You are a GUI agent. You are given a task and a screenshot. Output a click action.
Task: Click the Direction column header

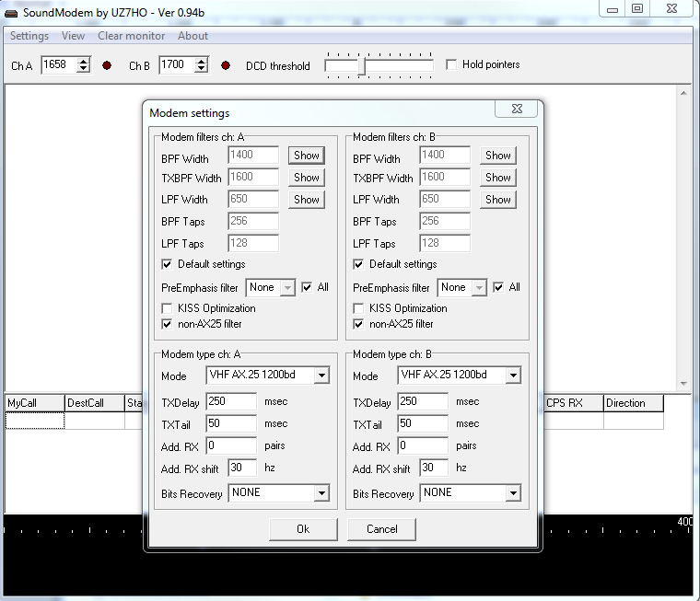[634, 403]
